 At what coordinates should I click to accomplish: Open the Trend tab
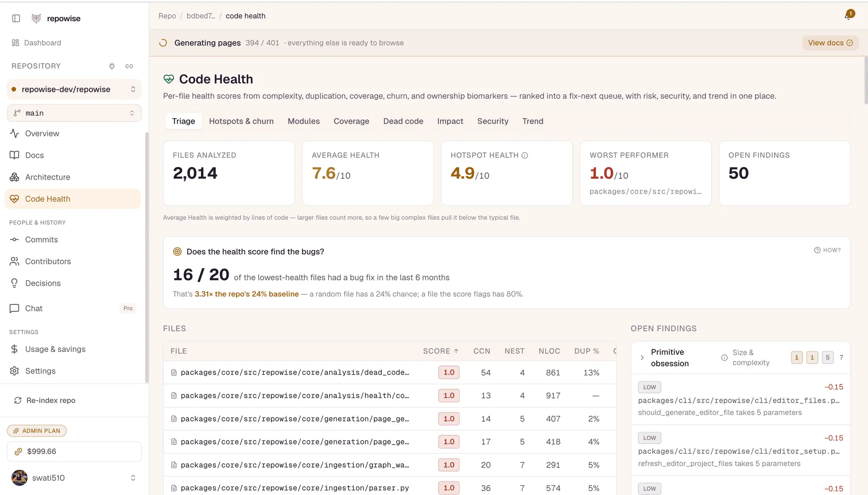pyautogui.click(x=533, y=121)
